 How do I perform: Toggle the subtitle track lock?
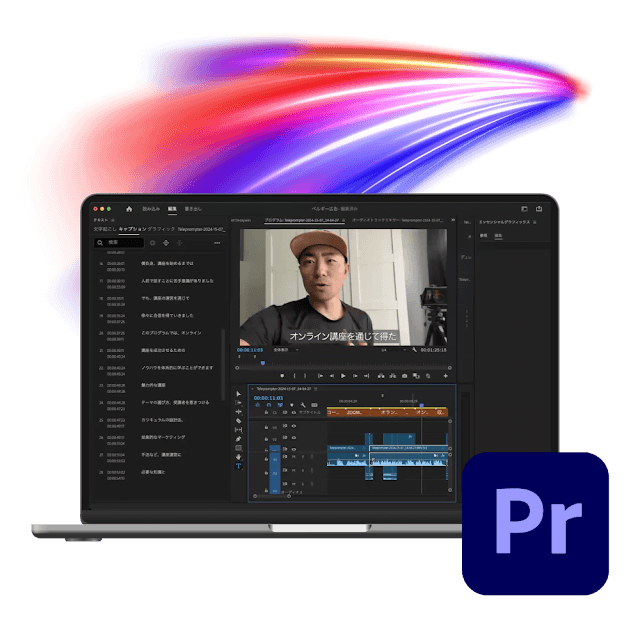point(266,413)
